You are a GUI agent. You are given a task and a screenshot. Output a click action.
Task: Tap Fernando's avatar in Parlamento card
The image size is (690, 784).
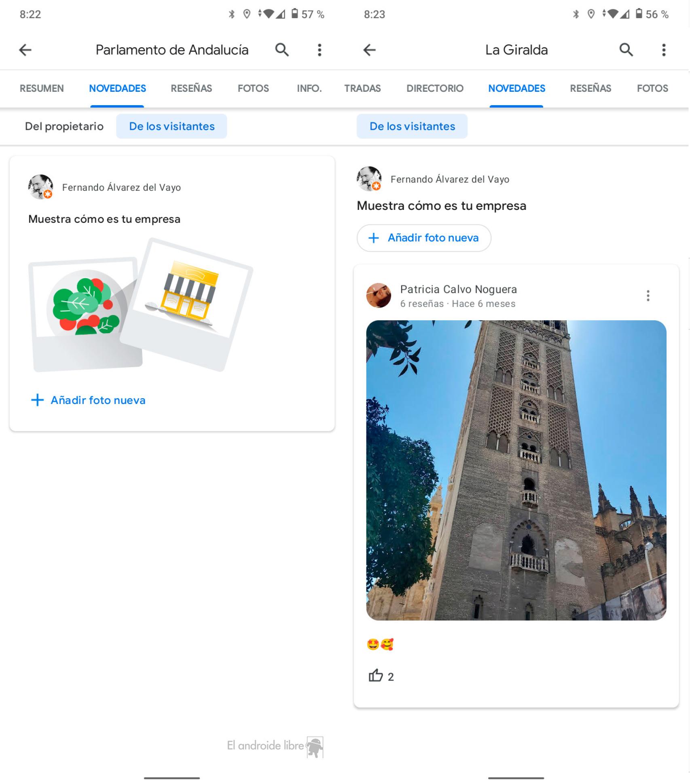(40, 187)
